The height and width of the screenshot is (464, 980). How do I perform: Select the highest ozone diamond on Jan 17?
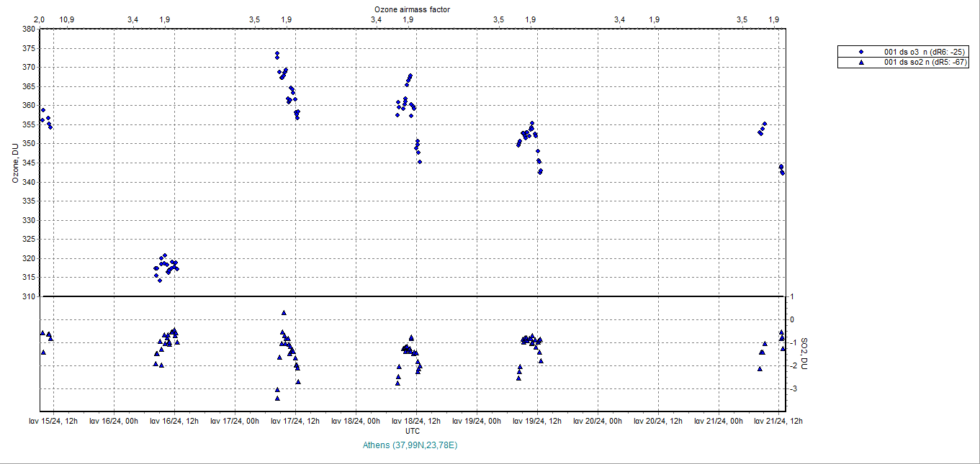(277, 53)
